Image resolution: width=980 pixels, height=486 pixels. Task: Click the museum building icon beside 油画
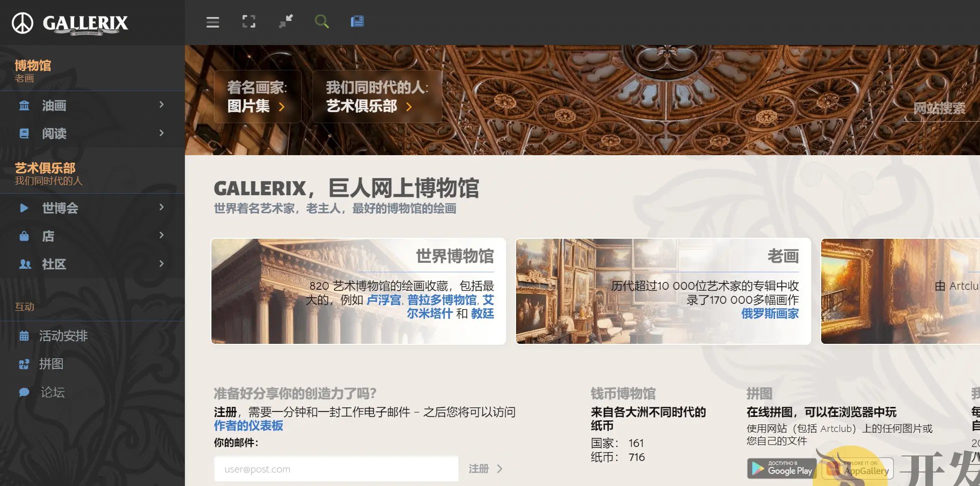[x=24, y=106]
